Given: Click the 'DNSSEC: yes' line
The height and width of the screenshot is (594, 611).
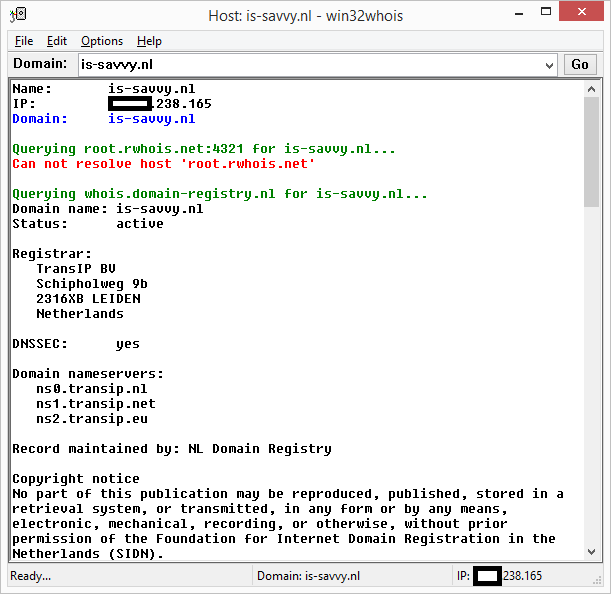Looking at the screenshot, I should click(76, 344).
